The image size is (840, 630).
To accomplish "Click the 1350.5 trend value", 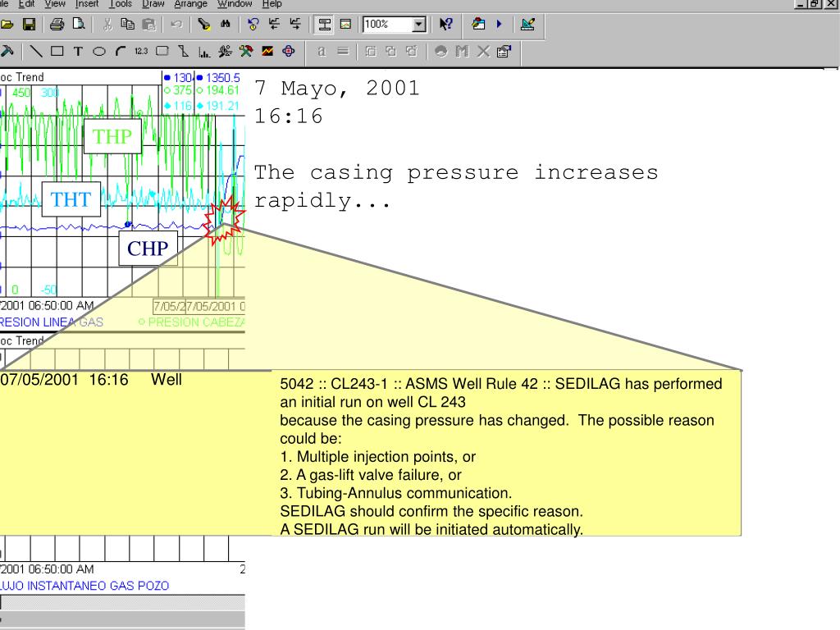I will tap(223, 78).
